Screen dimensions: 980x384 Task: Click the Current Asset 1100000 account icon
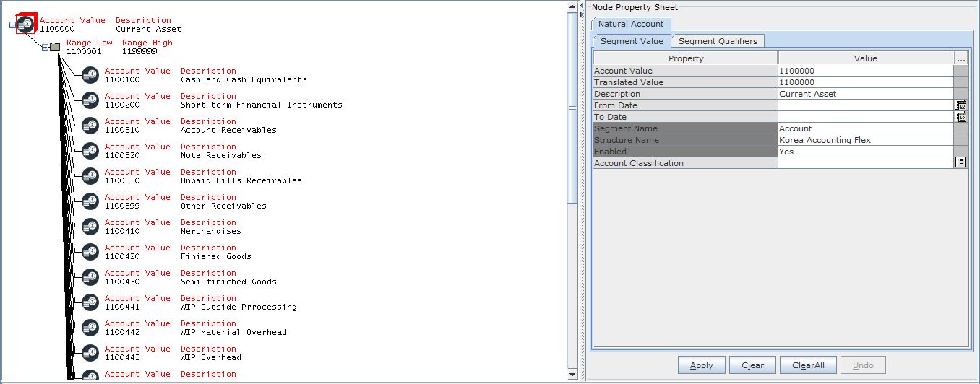(26, 25)
